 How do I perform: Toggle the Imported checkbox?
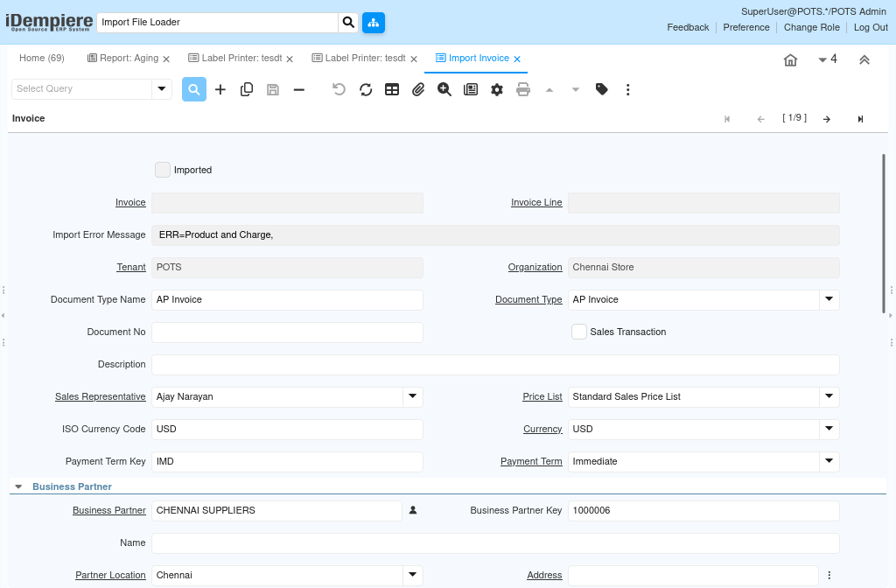click(162, 170)
